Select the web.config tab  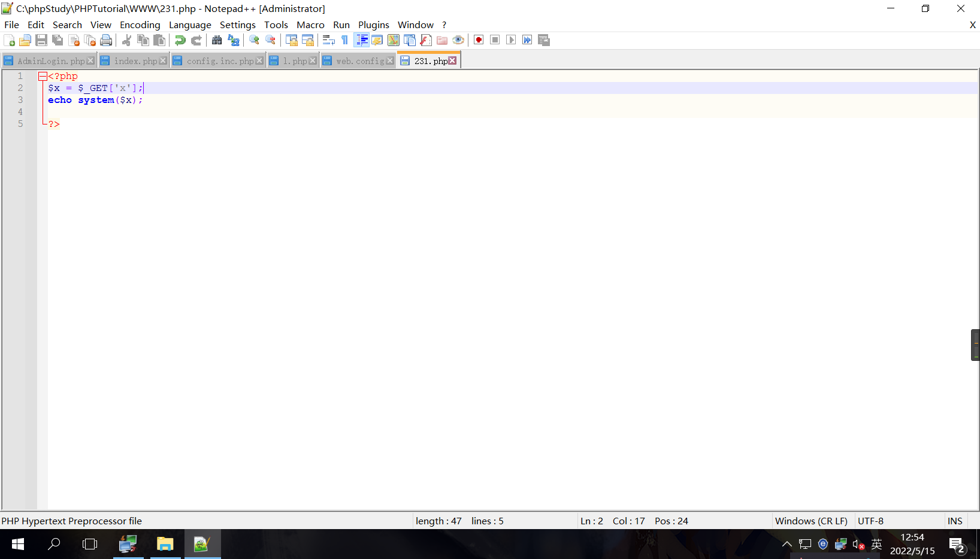click(358, 60)
